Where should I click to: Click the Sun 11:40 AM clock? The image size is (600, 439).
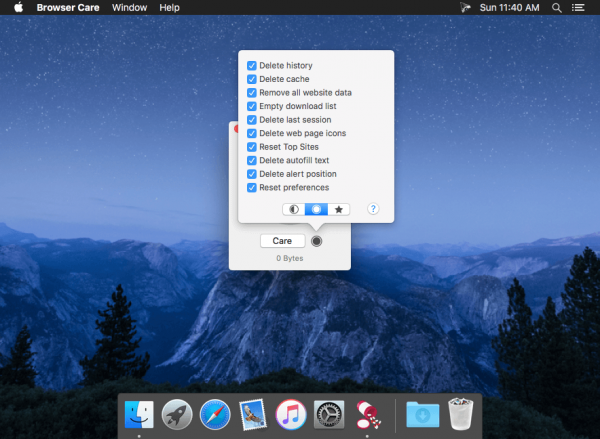click(x=509, y=8)
